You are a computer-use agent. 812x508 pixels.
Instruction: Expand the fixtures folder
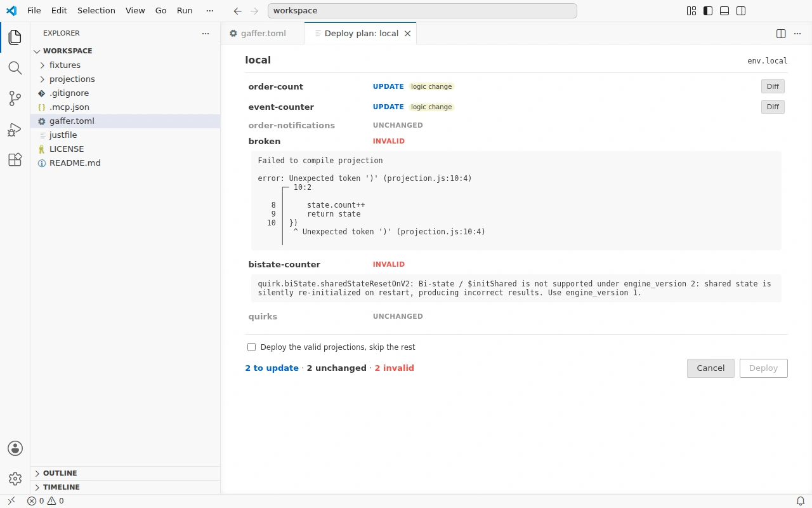[x=126, y=65]
